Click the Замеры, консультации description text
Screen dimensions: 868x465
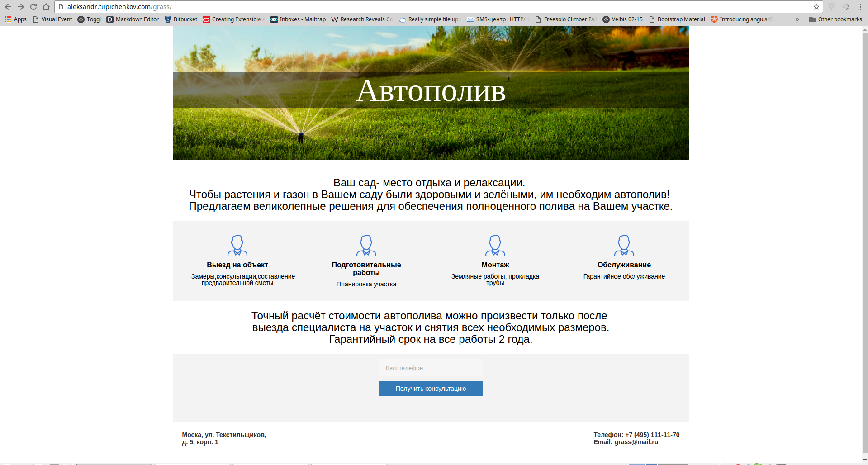point(243,280)
